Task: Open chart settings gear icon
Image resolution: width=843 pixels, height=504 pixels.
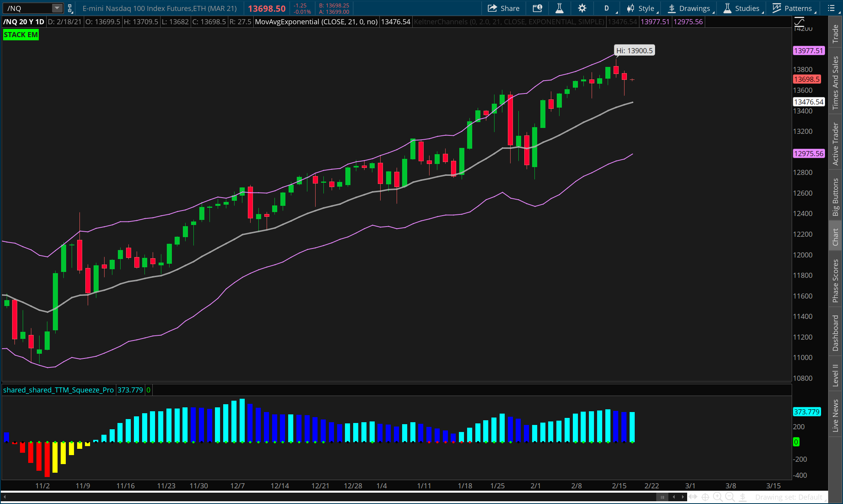Action: coord(582,8)
